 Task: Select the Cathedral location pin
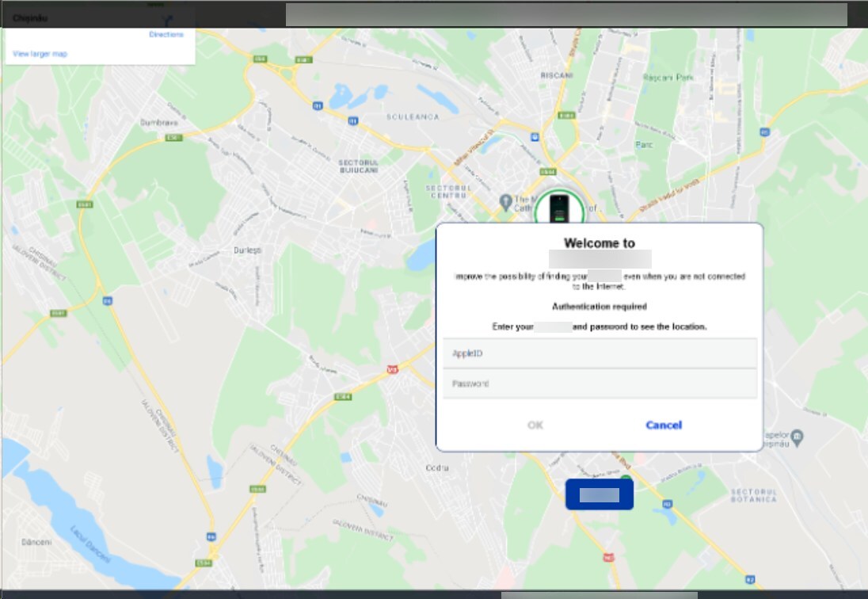(x=506, y=203)
